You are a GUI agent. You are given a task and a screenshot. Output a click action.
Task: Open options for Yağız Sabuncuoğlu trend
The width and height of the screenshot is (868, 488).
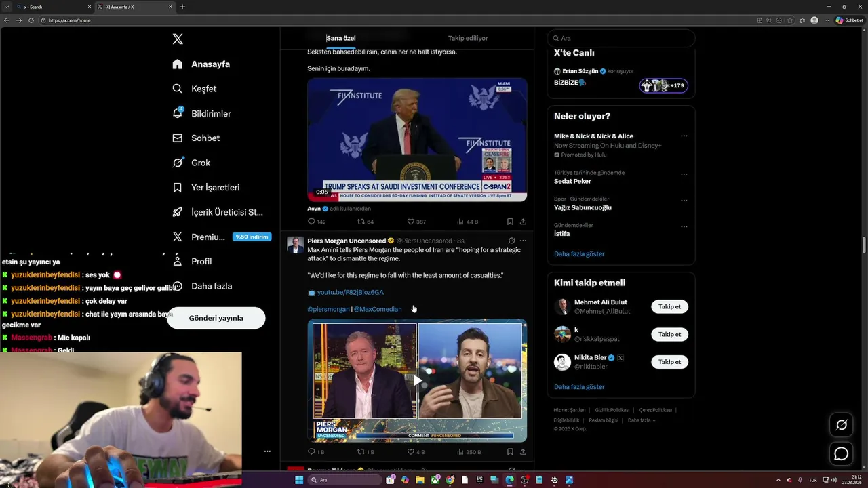(x=684, y=201)
